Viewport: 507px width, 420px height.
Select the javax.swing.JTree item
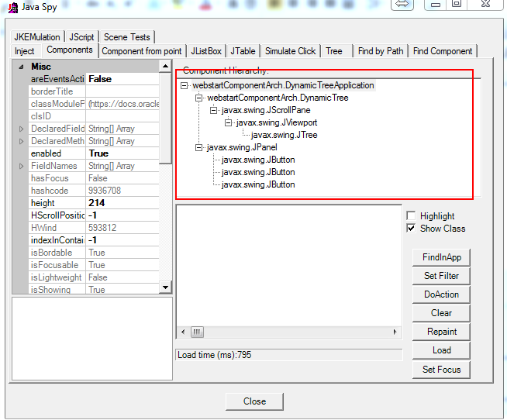click(273, 135)
